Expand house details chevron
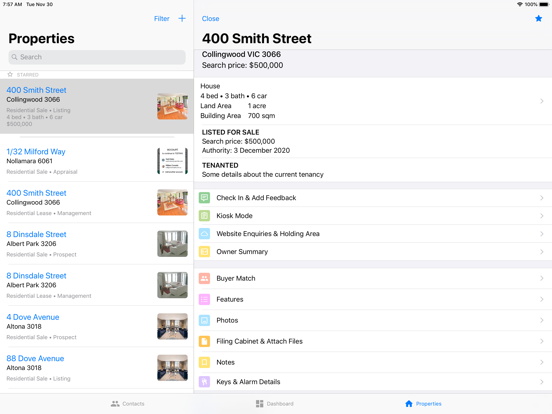Screen dimensions: 552x414 pos(541,101)
